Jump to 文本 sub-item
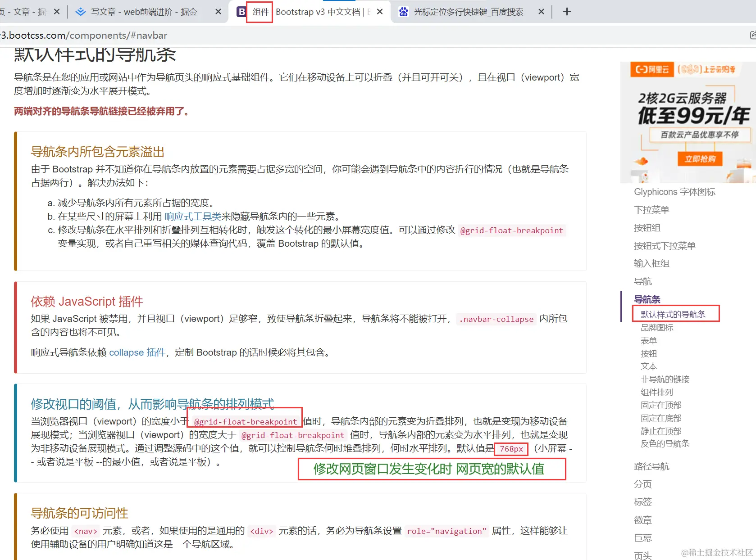The width and height of the screenshot is (756, 560). 649,366
